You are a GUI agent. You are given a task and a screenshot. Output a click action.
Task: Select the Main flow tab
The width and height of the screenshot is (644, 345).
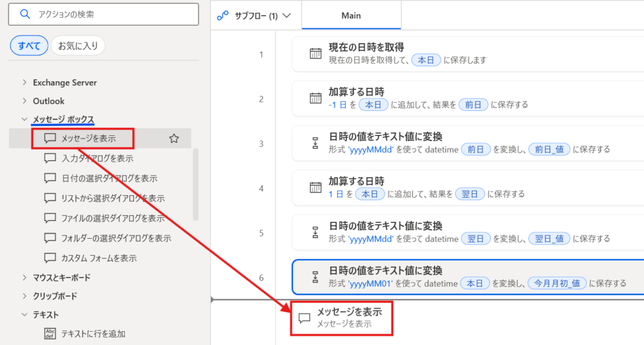(351, 15)
